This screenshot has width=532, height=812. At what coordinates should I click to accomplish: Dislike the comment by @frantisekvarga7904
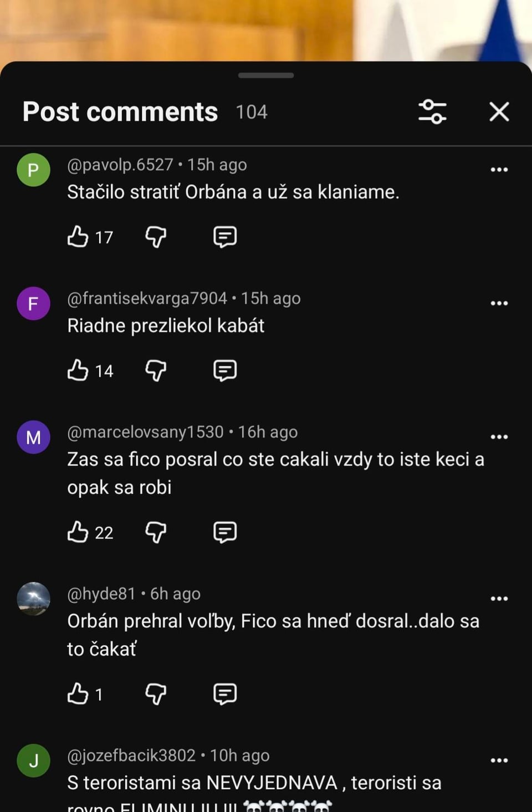pos(156,370)
